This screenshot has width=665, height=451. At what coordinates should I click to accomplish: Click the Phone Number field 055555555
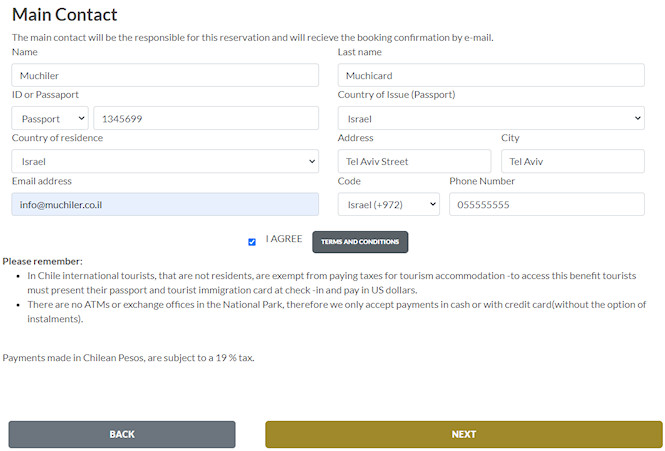click(547, 204)
